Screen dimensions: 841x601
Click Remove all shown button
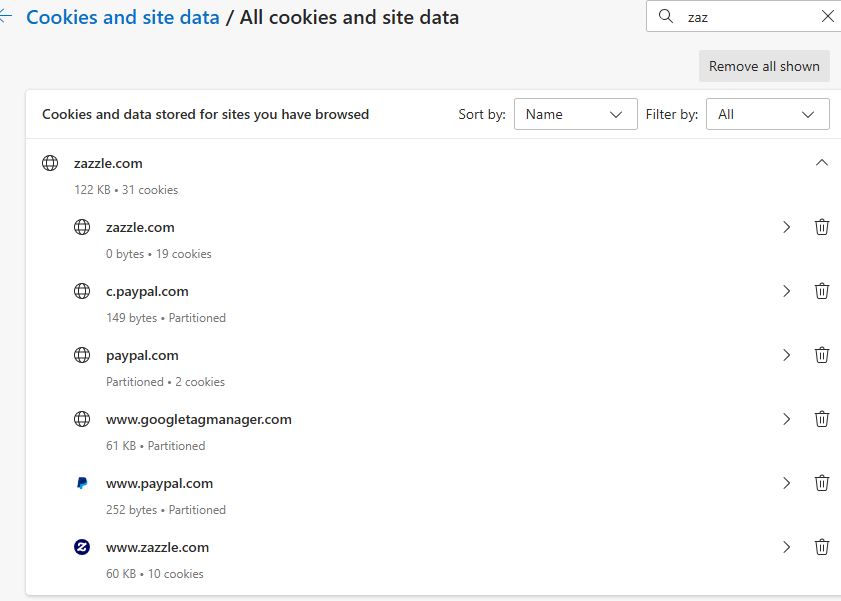764,66
